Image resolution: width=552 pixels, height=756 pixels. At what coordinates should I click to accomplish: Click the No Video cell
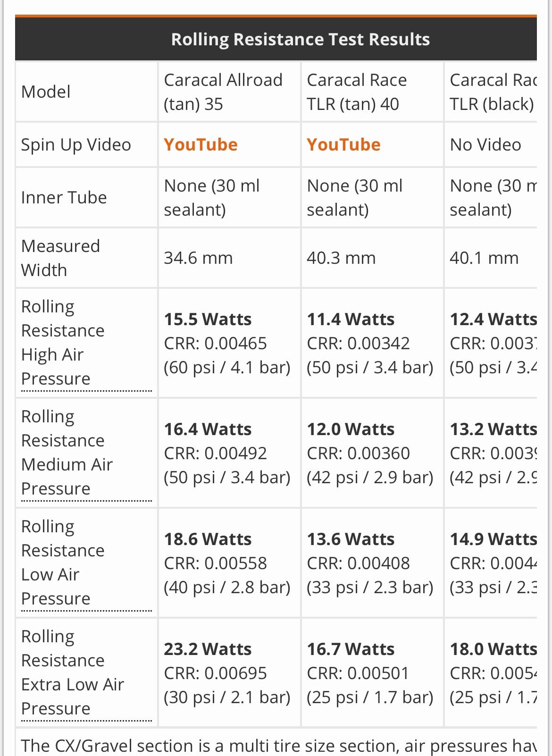click(x=485, y=145)
